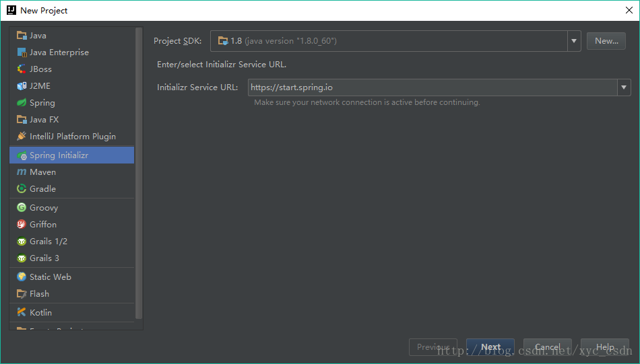Select Groovy in the list
Screen dimensions: 640x364
72,207
